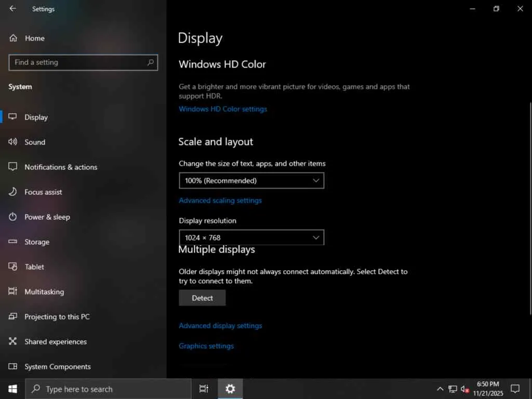Click the System Components icon
Image resolution: width=532 pixels, height=399 pixels.
(12, 366)
